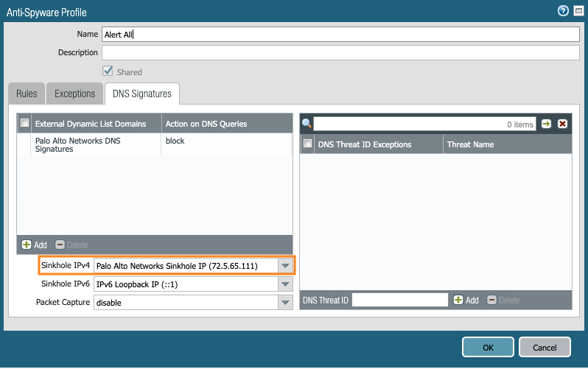This screenshot has height=369, width=588.
Task: Select the DNS Signatures tab
Action: (142, 94)
